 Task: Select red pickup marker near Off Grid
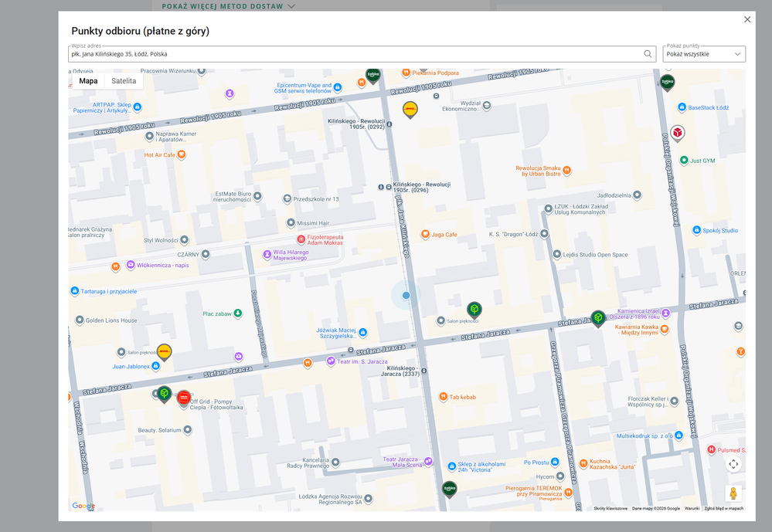(183, 398)
